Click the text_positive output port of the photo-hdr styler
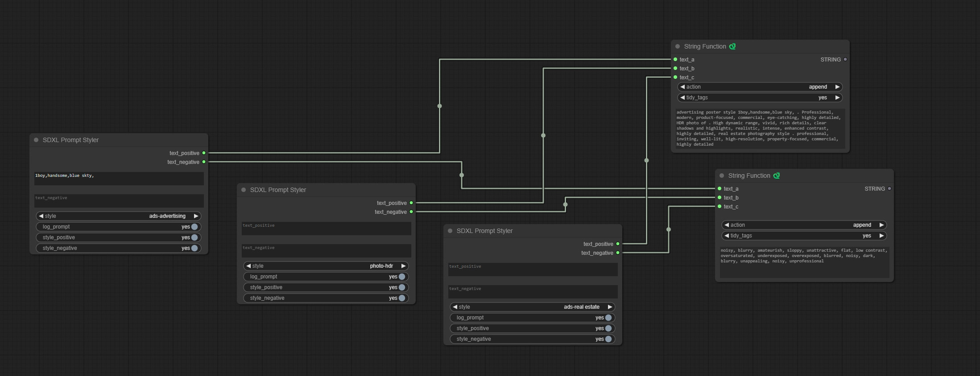980x376 pixels. click(411, 203)
